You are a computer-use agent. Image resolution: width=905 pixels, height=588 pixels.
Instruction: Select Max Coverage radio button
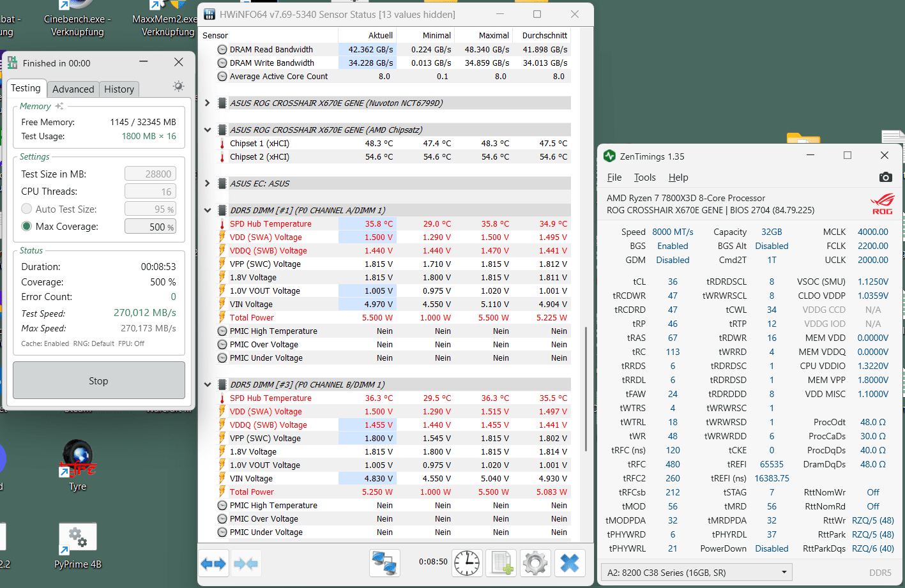[x=27, y=226]
